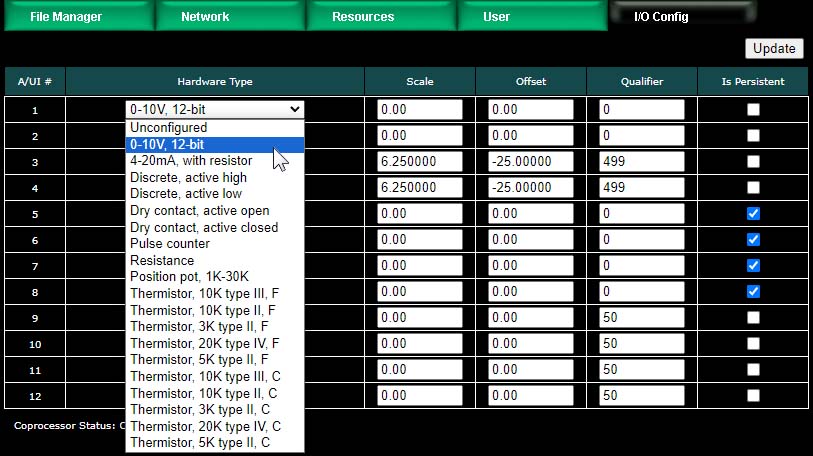Open the File Manager tab
The image size is (813, 456).
coord(66,17)
